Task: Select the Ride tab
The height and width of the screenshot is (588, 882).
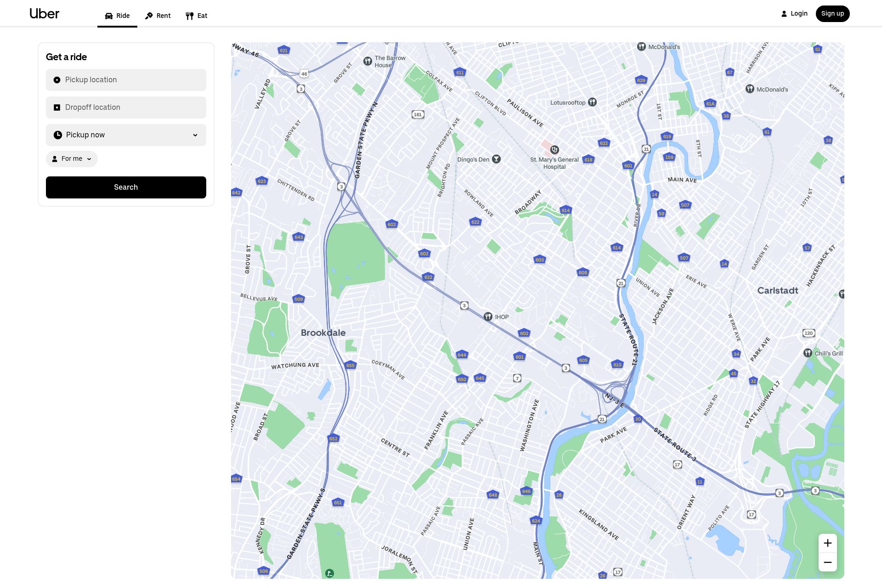Action: click(117, 16)
